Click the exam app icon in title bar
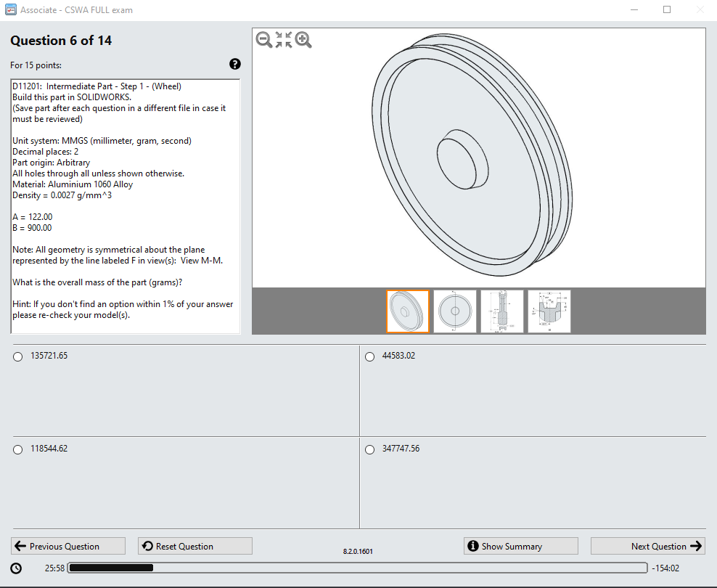This screenshot has width=717, height=588. 10,9
